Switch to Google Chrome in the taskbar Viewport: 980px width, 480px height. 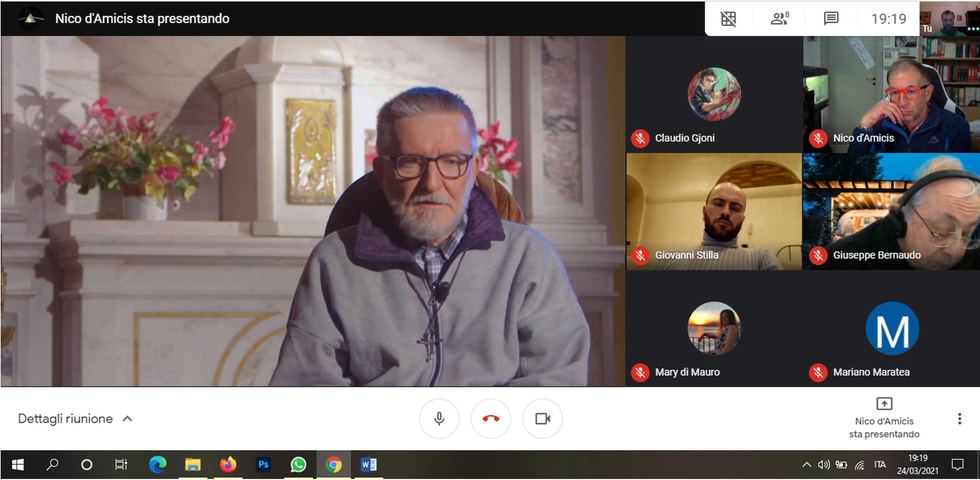[334, 465]
